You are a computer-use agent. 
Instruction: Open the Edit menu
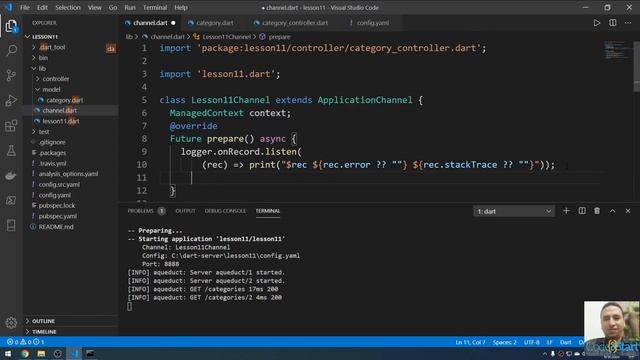tap(42, 8)
